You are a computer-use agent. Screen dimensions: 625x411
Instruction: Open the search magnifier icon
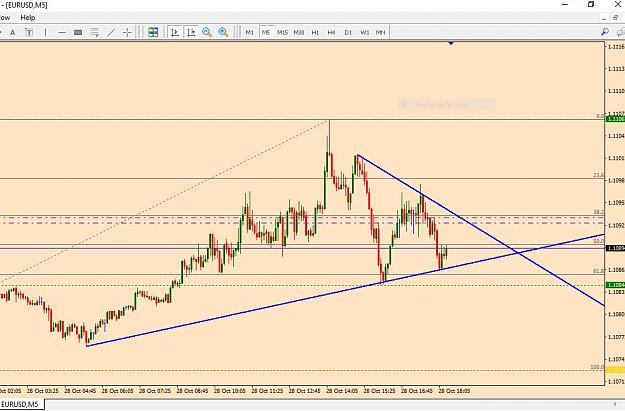click(x=605, y=32)
